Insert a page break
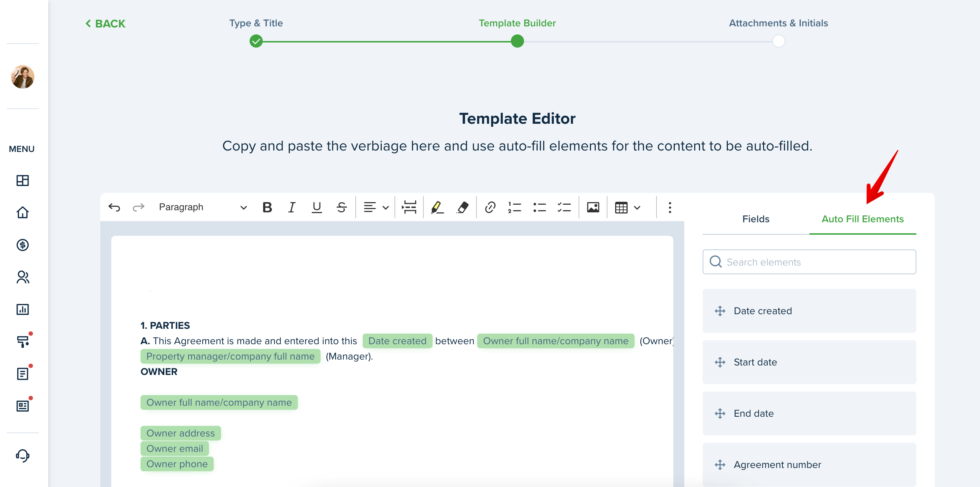Screen dimensions: 980x487 point(409,207)
